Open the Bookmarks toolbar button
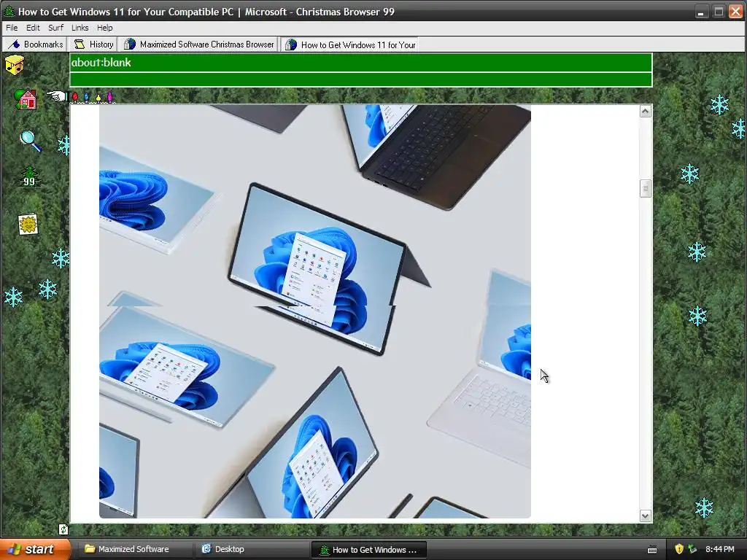 36,44
